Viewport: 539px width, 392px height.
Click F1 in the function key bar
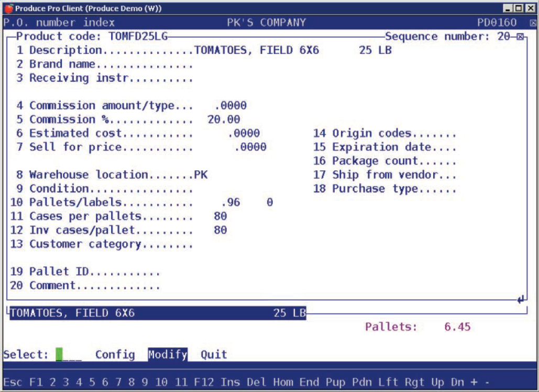(36, 382)
